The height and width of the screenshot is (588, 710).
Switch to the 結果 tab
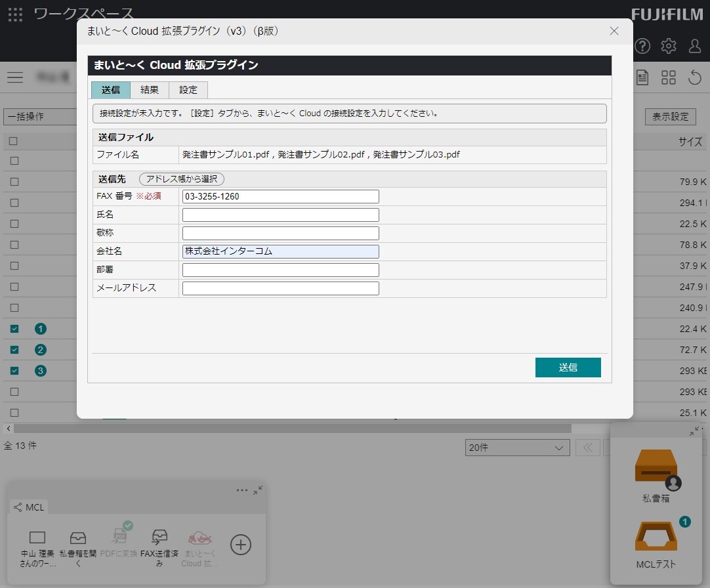(150, 90)
